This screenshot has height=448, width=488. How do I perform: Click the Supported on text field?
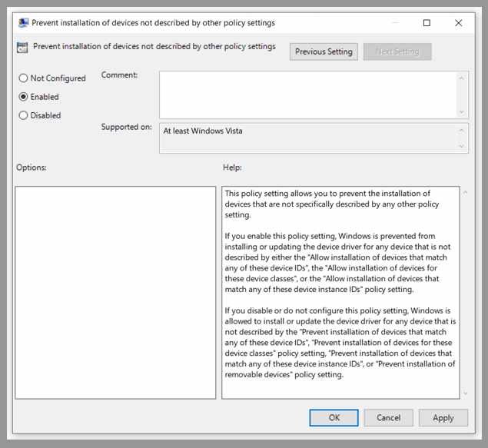(x=314, y=138)
